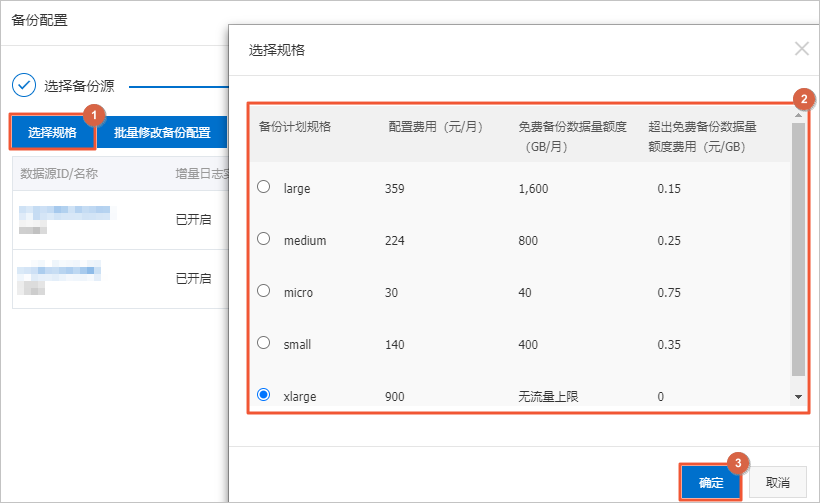The image size is (820, 503).
Task: Click the scrollbar down arrow in plan table
Action: [798, 397]
